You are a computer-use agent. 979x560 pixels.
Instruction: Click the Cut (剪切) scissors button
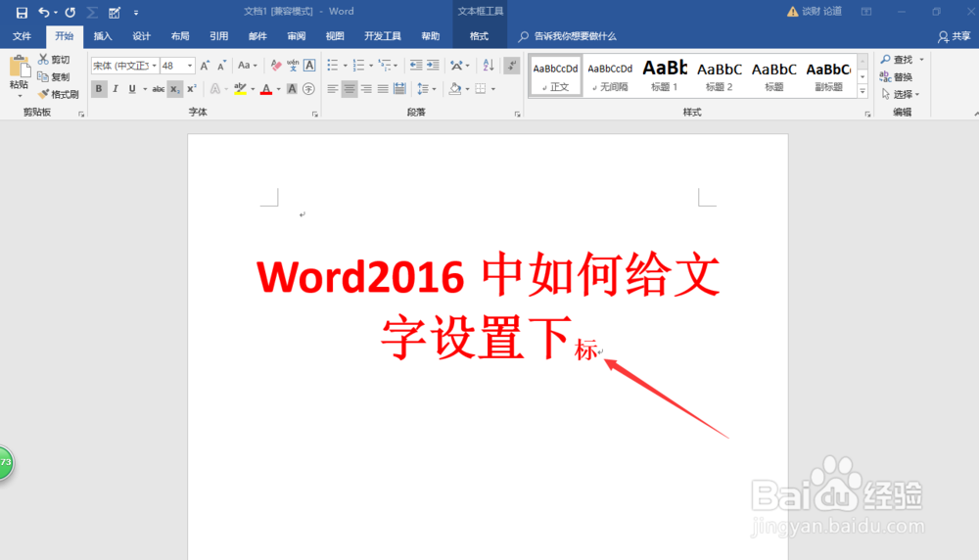tap(54, 60)
